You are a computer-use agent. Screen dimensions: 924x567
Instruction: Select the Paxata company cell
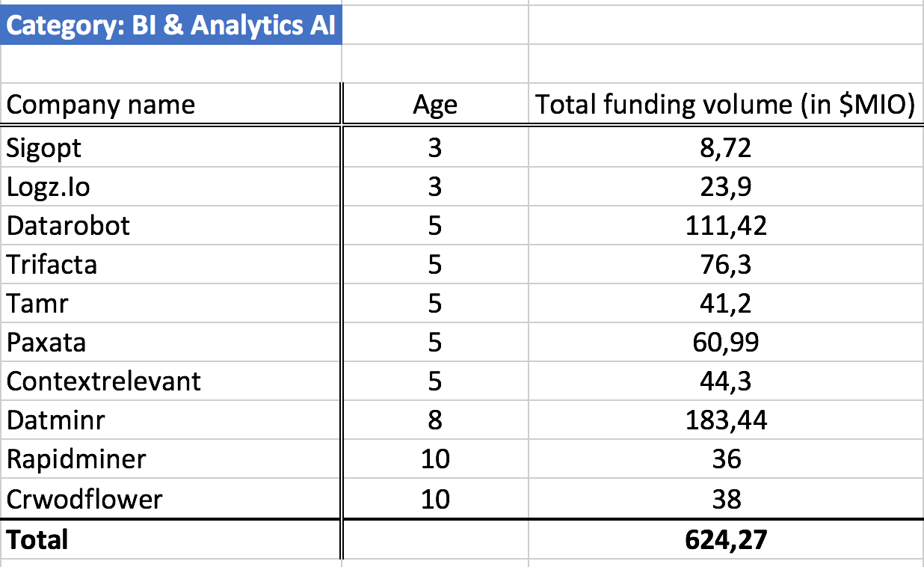point(46,342)
